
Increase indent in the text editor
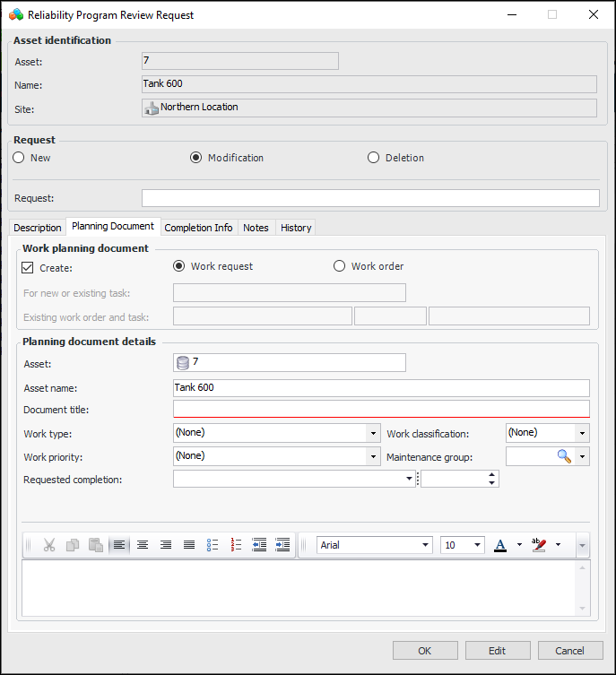tap(282, 545)
